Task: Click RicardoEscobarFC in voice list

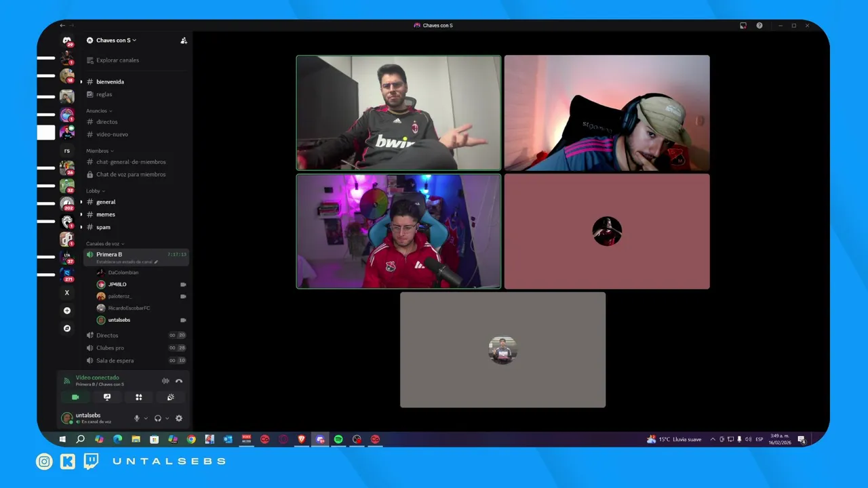Action: click(141, 308)
